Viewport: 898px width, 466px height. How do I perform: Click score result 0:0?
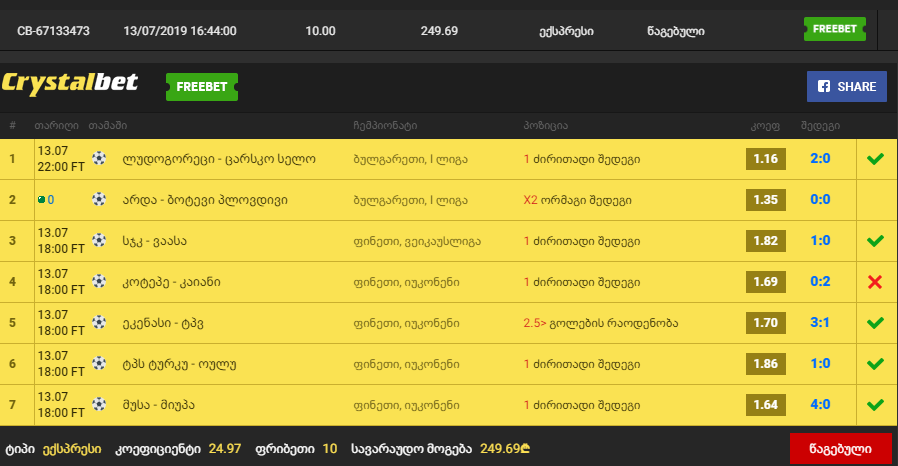pos(820,200)
